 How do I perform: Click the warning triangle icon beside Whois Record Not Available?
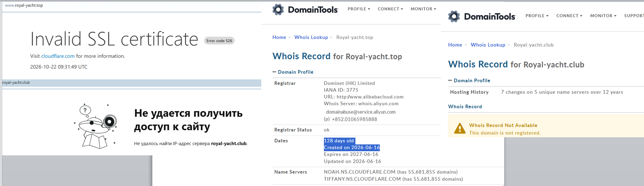pos(460,128)
